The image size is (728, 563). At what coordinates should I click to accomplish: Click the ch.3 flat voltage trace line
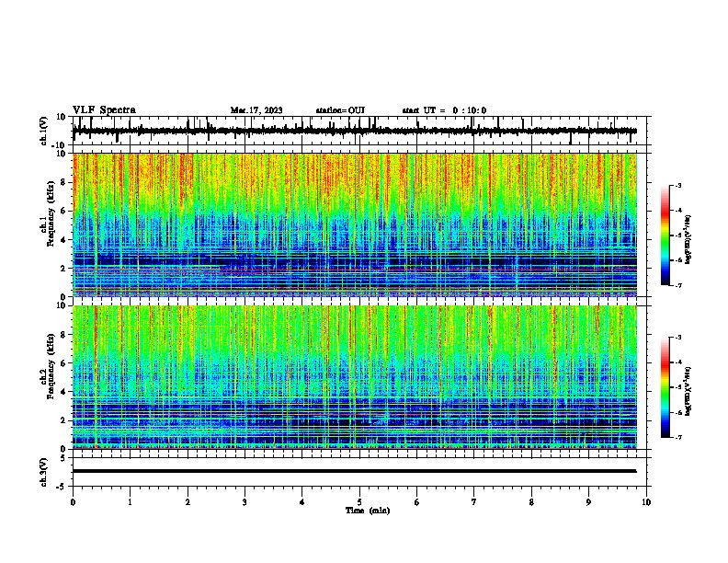coord(355,471)
